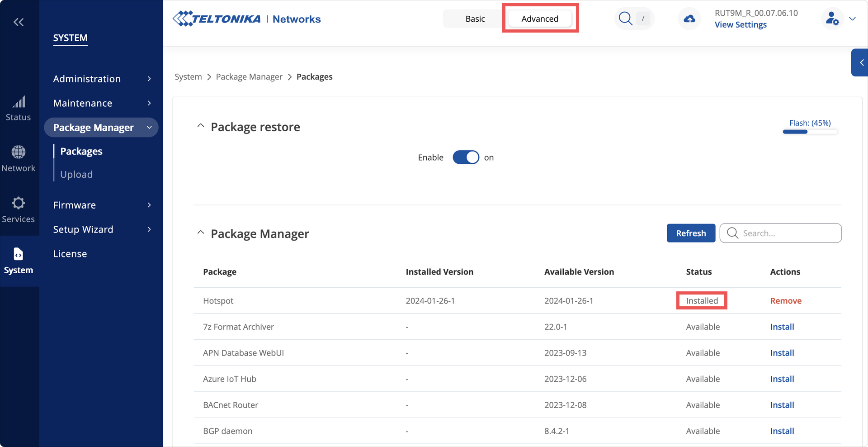
Task: Open the License menu item
Action: click(x=70, y=254)
